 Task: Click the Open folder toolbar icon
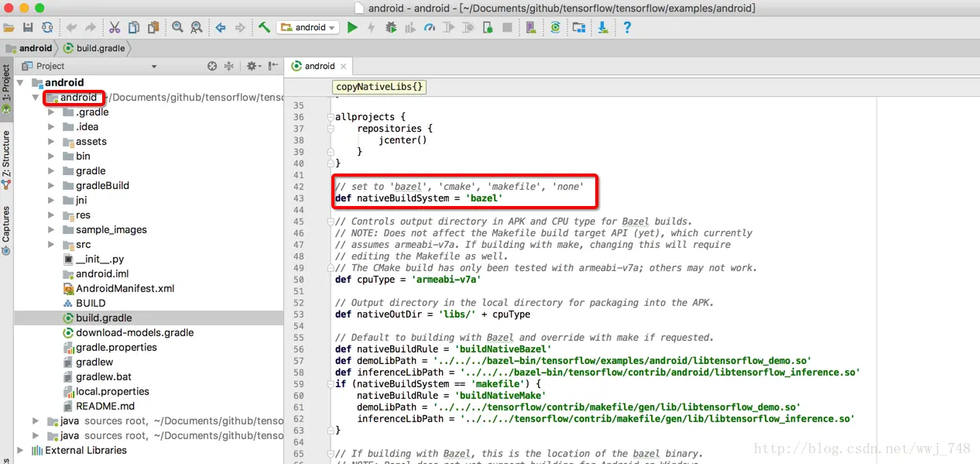9,28
